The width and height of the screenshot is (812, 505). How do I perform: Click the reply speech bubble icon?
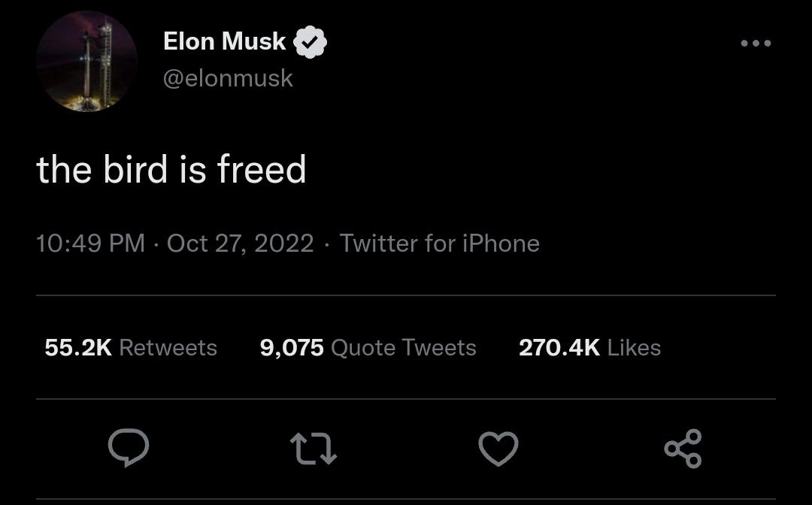129,449
